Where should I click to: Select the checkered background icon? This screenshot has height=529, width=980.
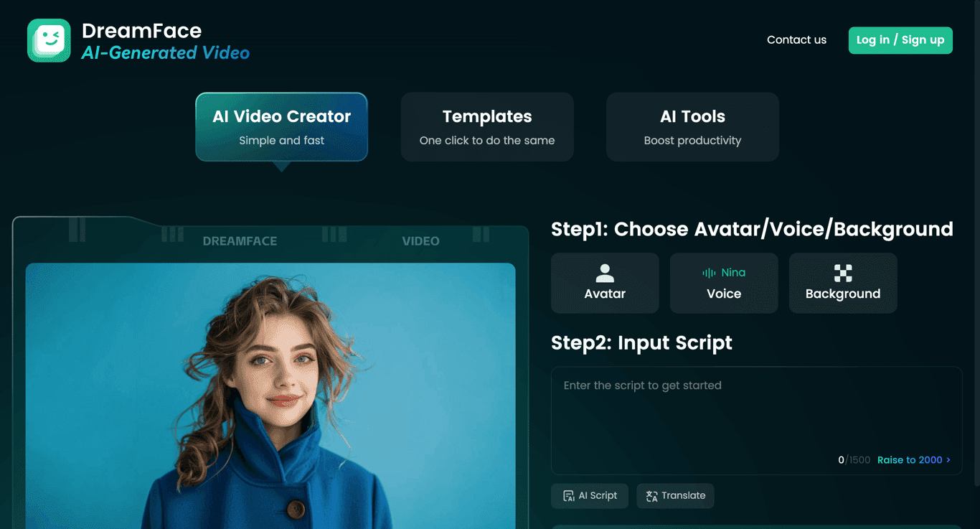[x=842, y=273]
